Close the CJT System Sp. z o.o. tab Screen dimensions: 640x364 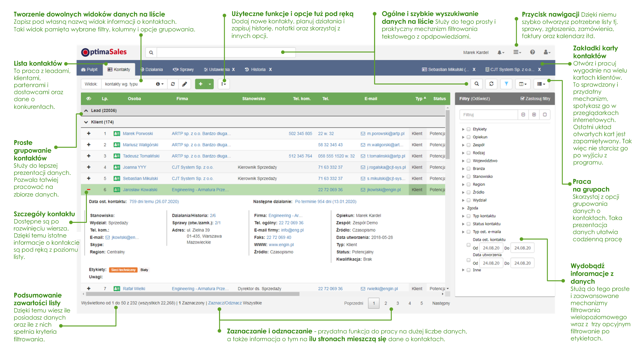tap(540, 70)
